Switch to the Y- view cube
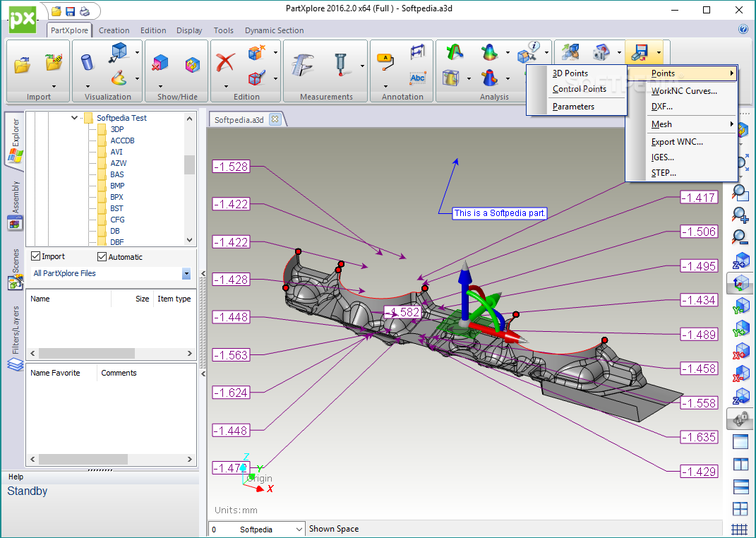 pyautogui.click(x=740, y=306)
